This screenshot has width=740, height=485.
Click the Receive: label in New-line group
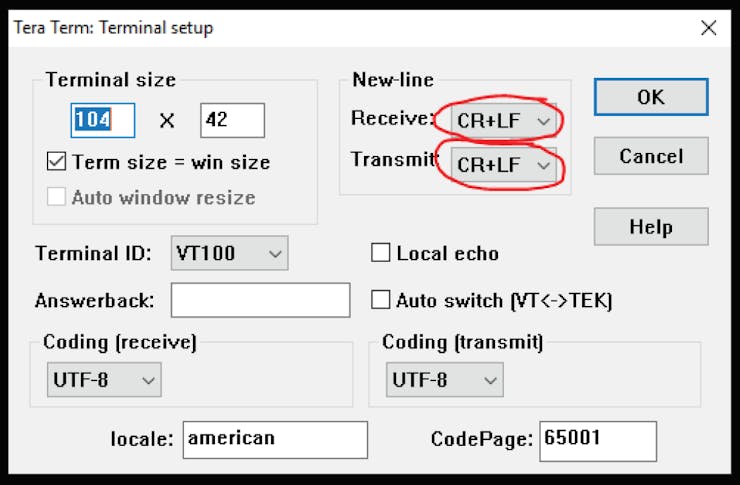(392, 118)
